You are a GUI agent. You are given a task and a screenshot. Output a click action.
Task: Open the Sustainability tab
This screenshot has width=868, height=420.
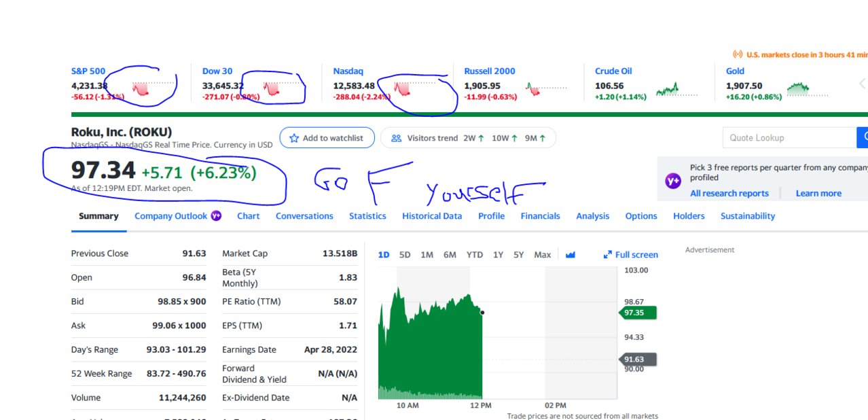(748, 216)
